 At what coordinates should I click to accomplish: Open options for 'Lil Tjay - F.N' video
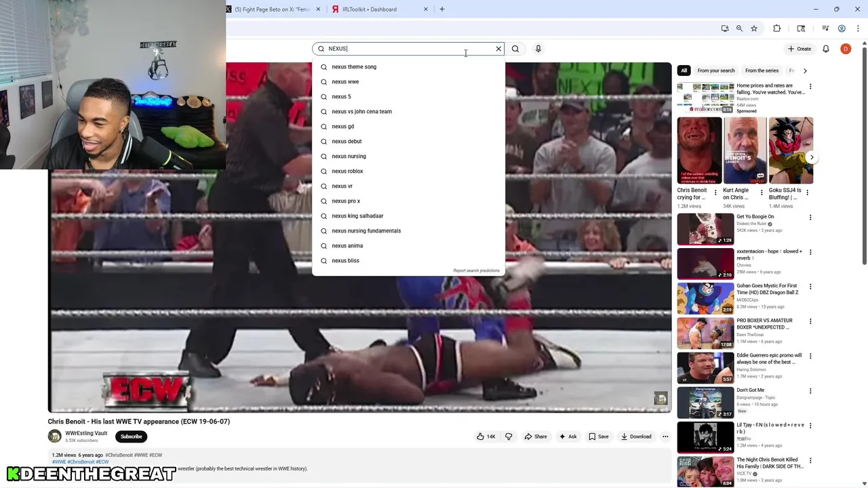coord(810,426)
